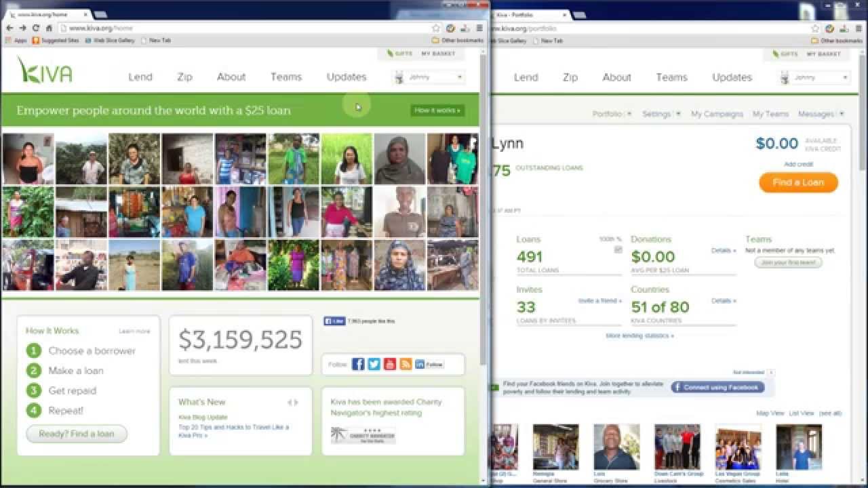Viewport: 868px width, 488px height.
Task: Reload the kiva.org/home page
Action: tap(36, 28)
